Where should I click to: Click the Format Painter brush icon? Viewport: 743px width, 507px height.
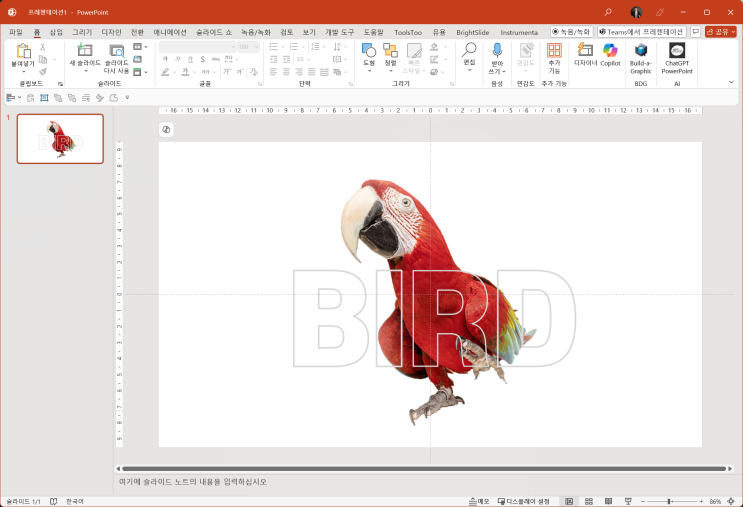(x=43, y=72)
